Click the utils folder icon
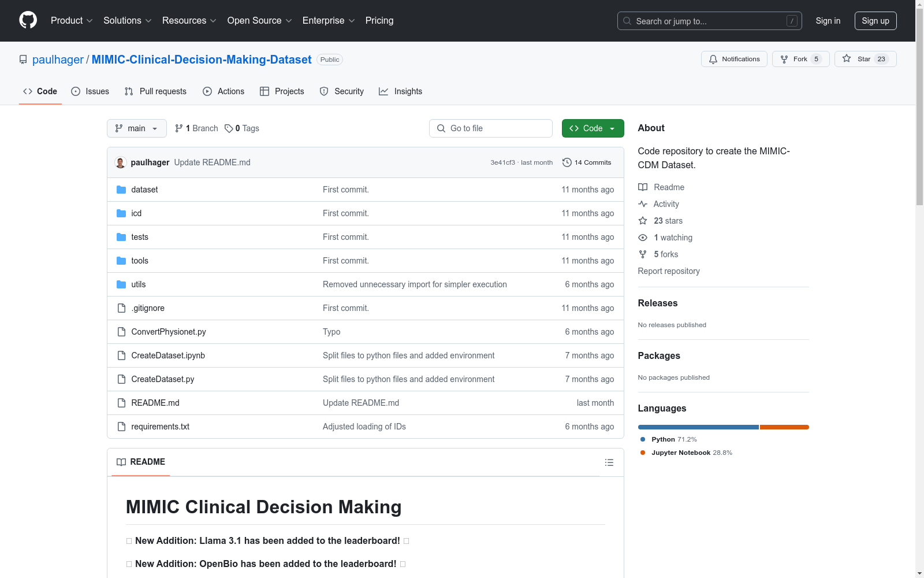 click(121, 284)
